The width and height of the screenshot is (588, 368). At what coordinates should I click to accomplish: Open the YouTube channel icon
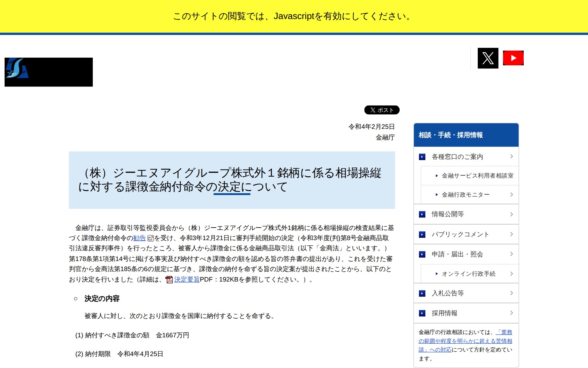click(x=513, y=58)
